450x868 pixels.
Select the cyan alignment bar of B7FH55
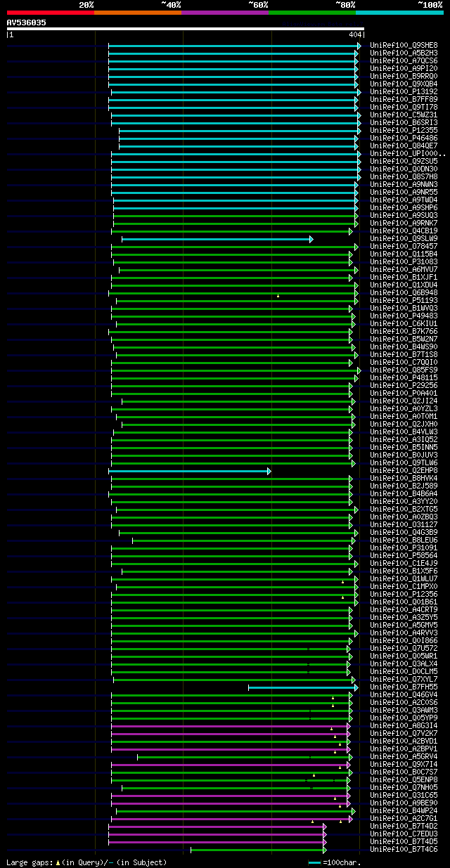pos(303,687)
